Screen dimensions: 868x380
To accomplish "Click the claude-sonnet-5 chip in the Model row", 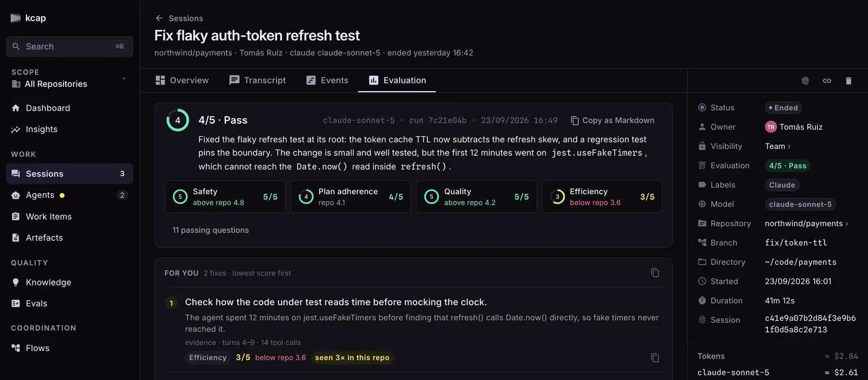I will click(800, 204).
